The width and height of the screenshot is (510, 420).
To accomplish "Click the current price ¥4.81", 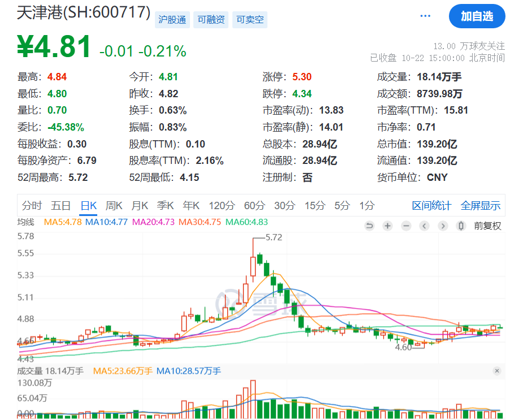I will 54,47.
